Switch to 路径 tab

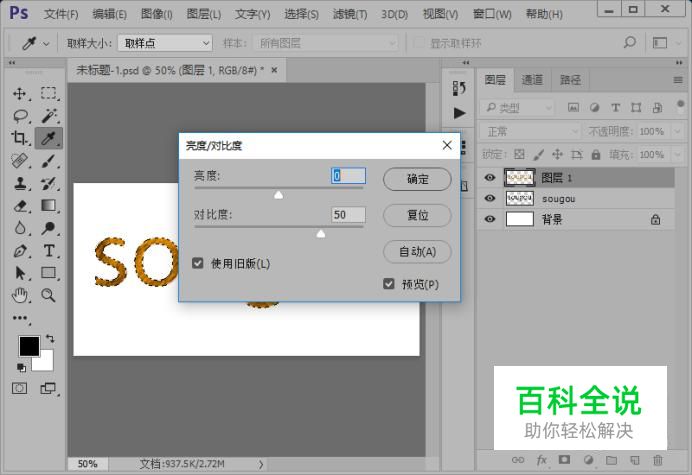[570, 79]
